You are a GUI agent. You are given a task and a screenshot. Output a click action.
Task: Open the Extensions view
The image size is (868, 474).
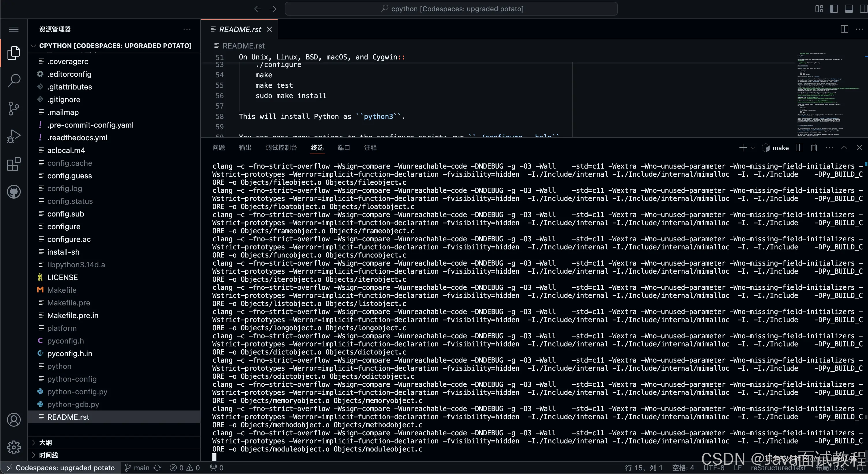pos(14,164)
